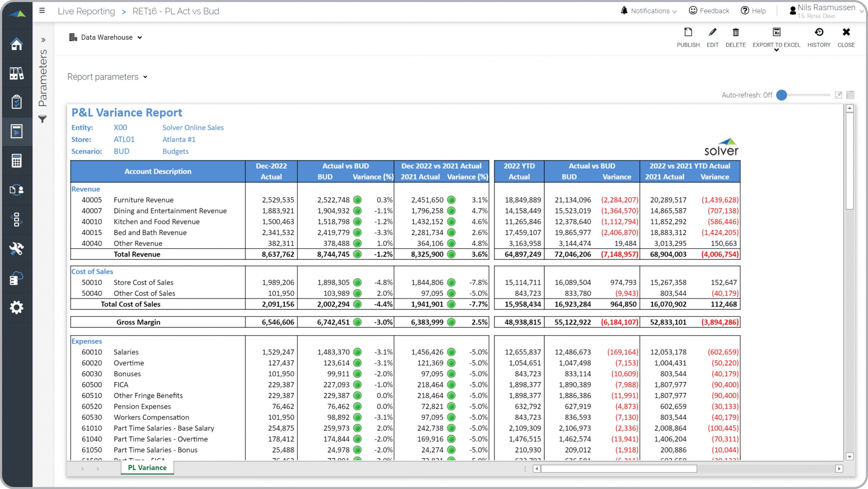Open the calculator icon in sidebar
The height and width of the screenshot is (489, 868).
pos(16,161)
